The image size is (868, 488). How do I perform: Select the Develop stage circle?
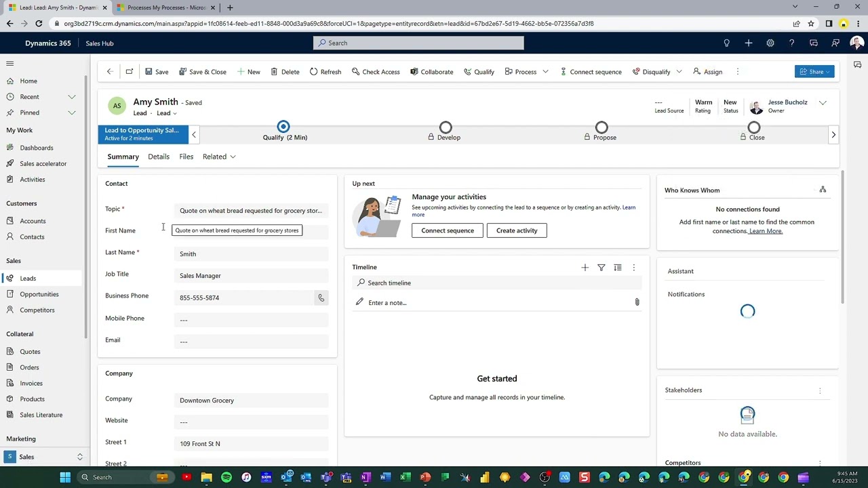(446, 127)
